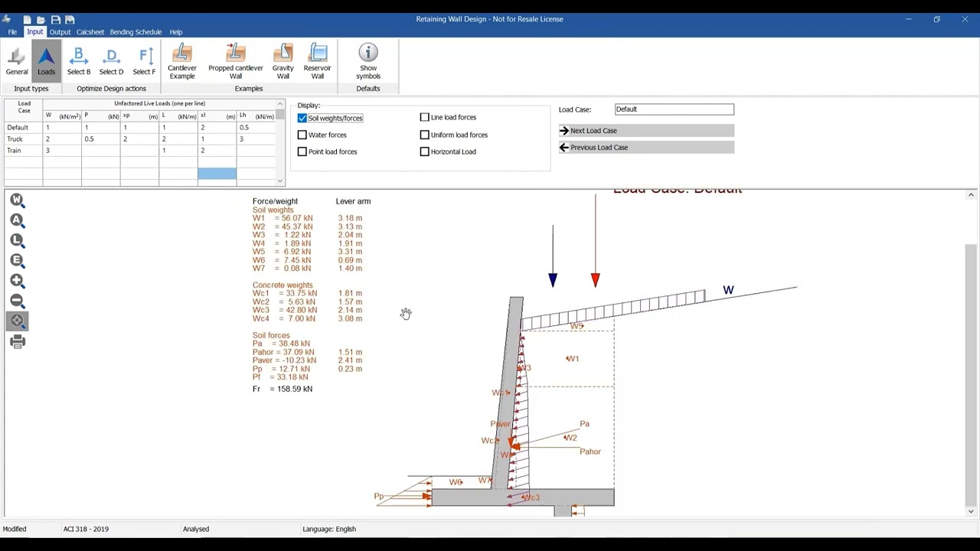
Task: Uncheck Soil weights/forces display
Action: pos(302,118)
